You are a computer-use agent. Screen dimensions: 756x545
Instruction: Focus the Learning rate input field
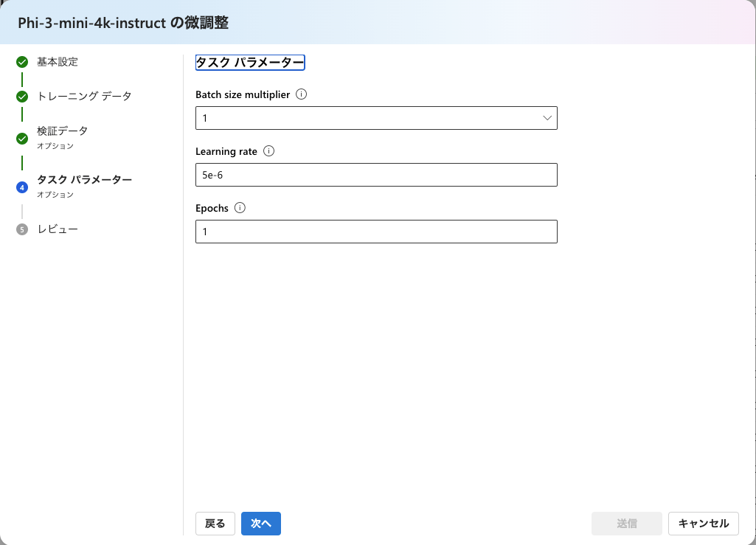point(376,175)
